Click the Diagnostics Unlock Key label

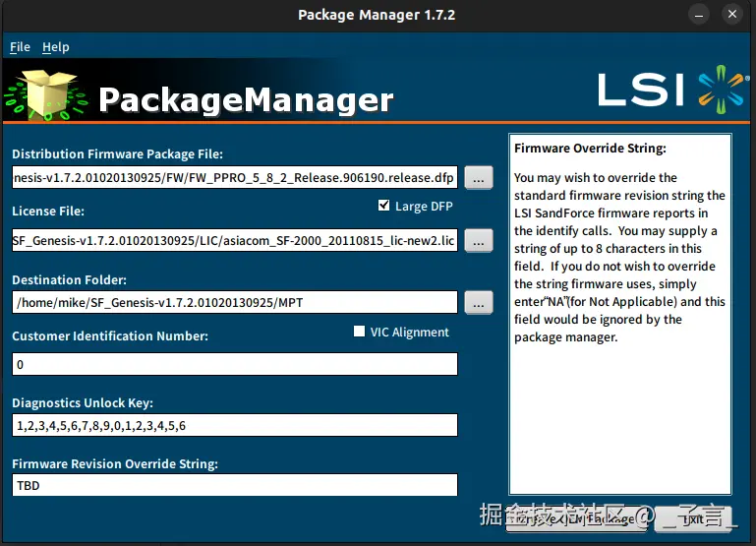[x=83, y=402]
